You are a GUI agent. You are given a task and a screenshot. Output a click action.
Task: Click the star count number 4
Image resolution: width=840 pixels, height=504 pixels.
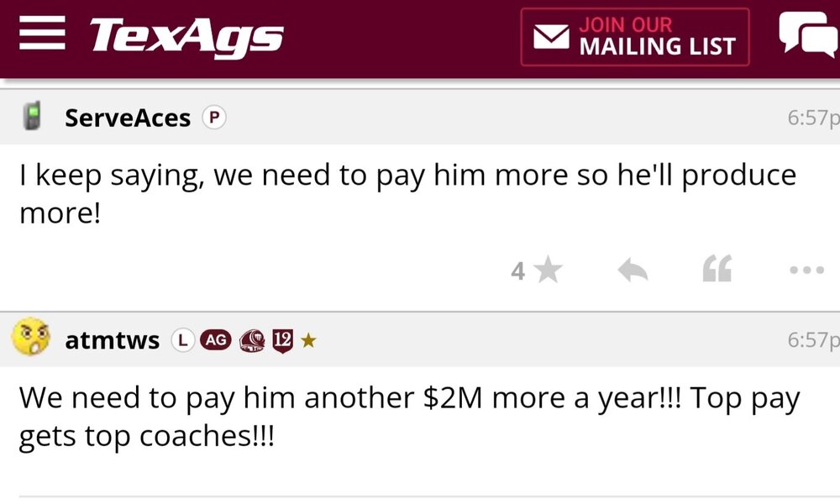[517, 271]
